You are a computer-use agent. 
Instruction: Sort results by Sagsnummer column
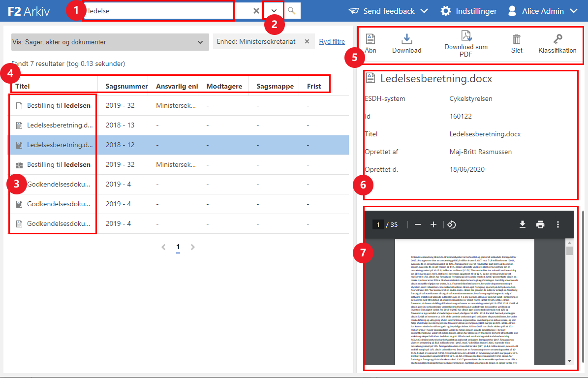point(126,86)
